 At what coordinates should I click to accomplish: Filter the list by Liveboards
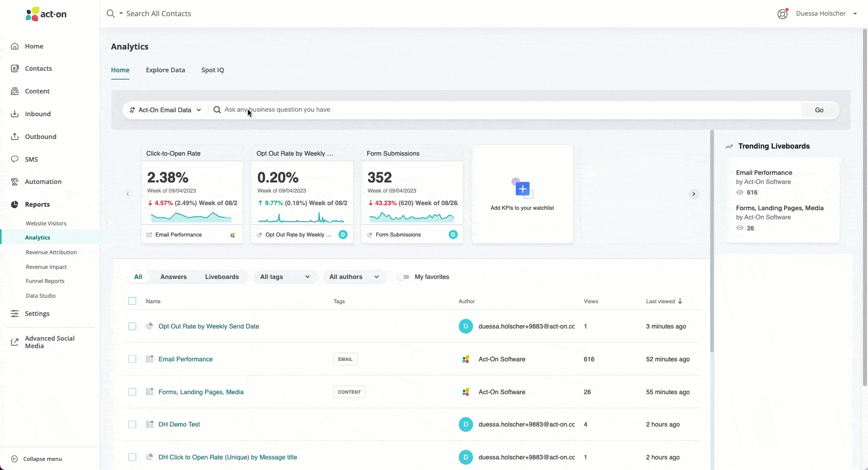222,277
